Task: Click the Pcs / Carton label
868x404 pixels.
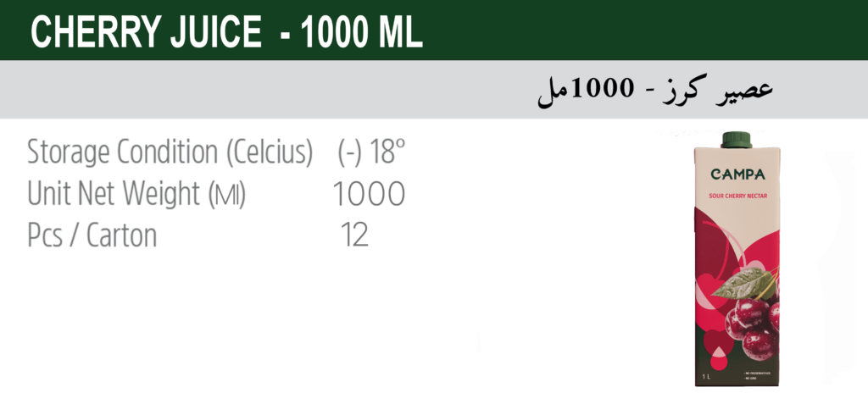Action: pos(92,235)
